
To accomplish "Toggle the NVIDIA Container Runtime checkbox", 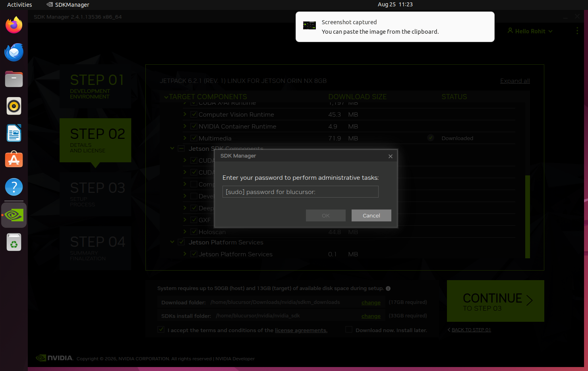I will 194,126.
